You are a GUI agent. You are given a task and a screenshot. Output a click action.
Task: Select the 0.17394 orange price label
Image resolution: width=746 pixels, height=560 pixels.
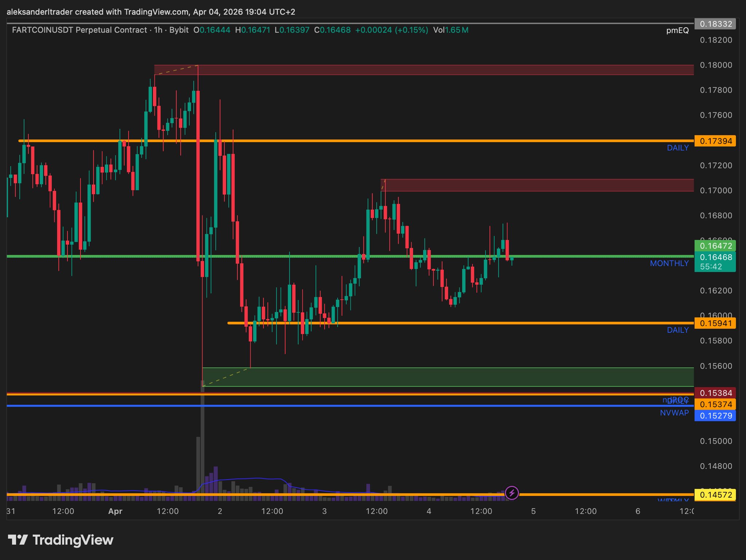pos(715,141)
